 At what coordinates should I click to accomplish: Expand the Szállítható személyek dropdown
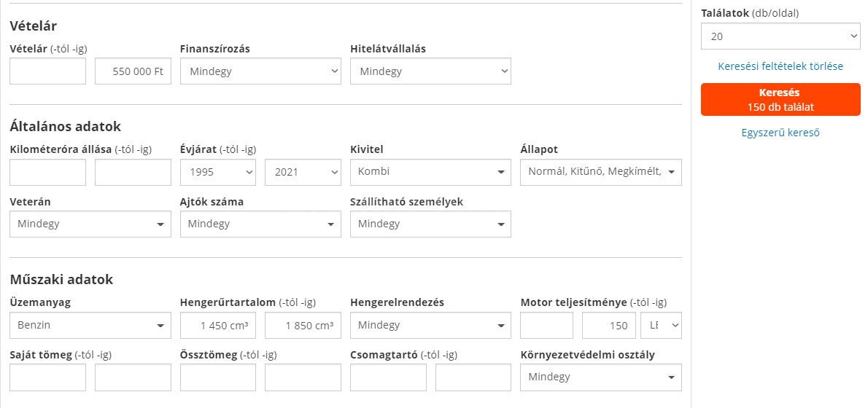[x=430, y=224]
